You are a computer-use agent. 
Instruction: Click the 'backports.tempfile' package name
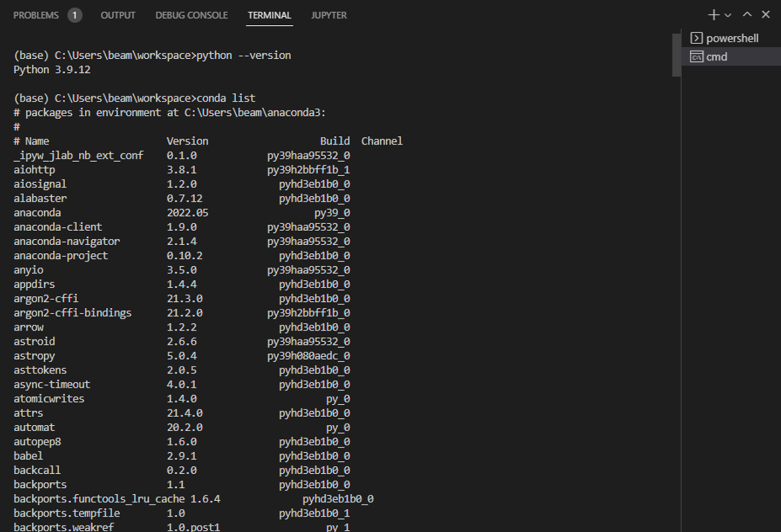click(66, 513)
